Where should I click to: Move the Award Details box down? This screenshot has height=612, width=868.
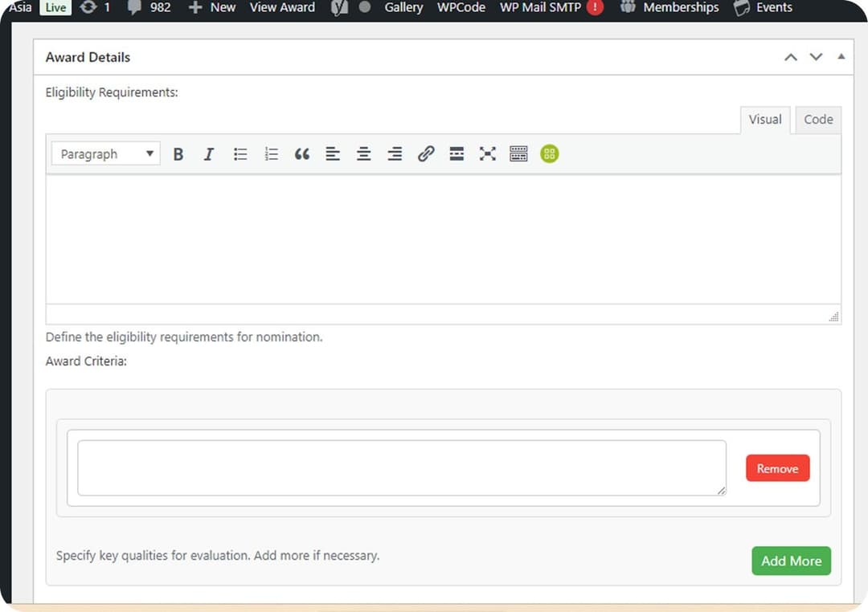(x=816, y=57)
